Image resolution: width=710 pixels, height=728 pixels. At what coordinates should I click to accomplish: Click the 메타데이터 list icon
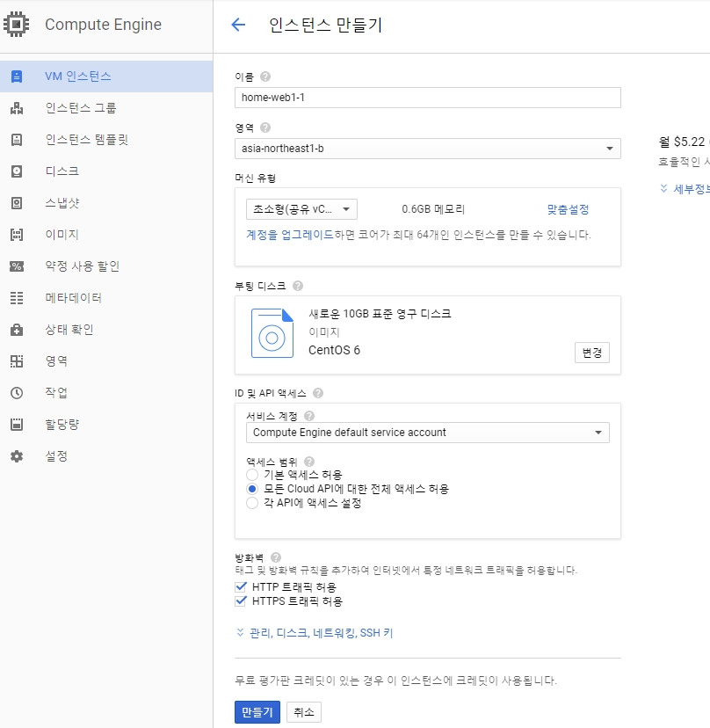point(17,297)
